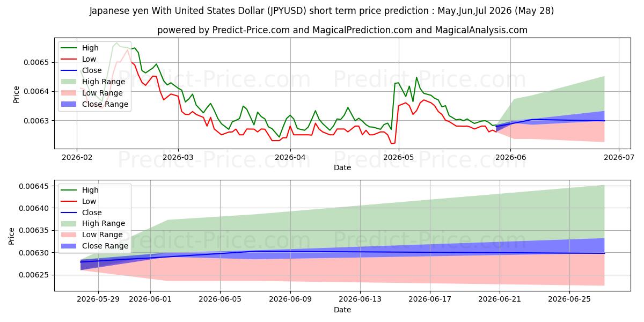Image resolution: width=644 pixels, height=322 pixels.
Task: Click the Close line icon in lower chart legend
Action: point(70,213)
